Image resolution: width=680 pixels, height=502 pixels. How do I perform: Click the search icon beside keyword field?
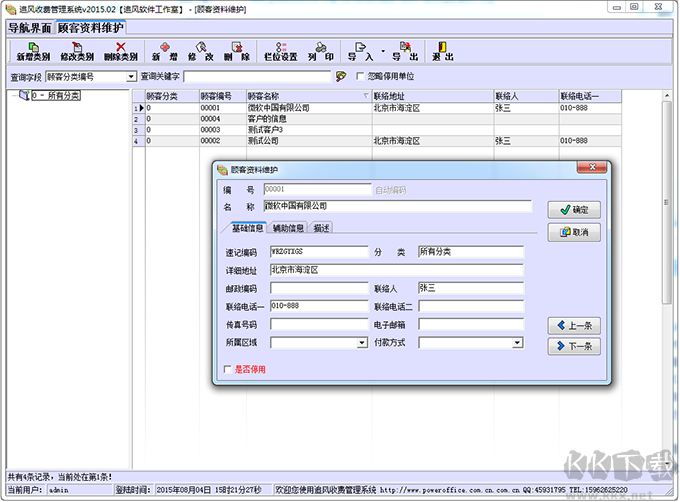coord(341,76)
